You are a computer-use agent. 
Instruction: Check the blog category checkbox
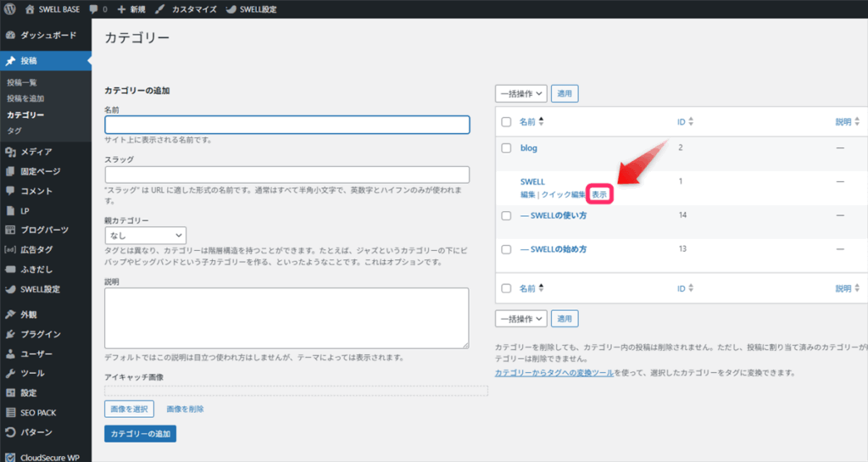tap(506, 148)
